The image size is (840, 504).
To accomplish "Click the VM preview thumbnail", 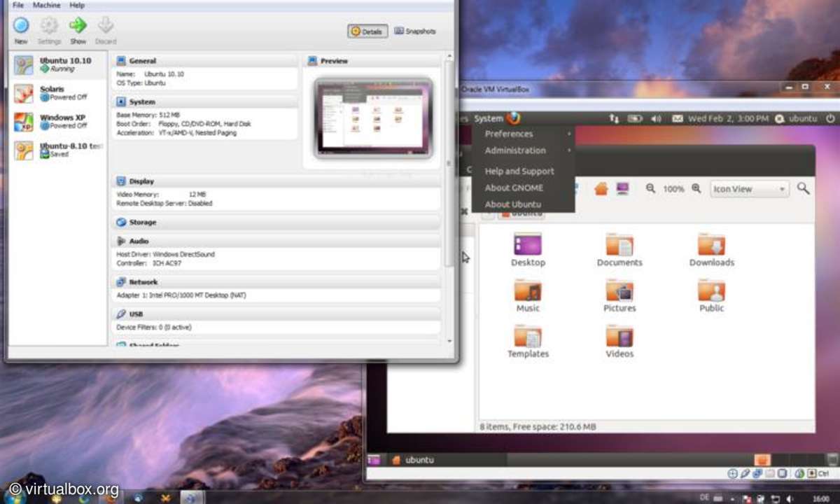I will tap(373, 118).
